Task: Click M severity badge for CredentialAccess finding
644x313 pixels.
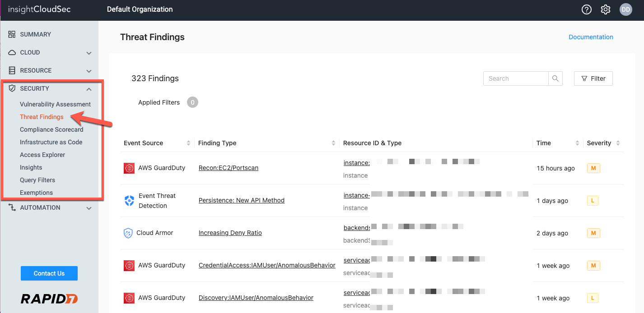Action: (593, 266)
